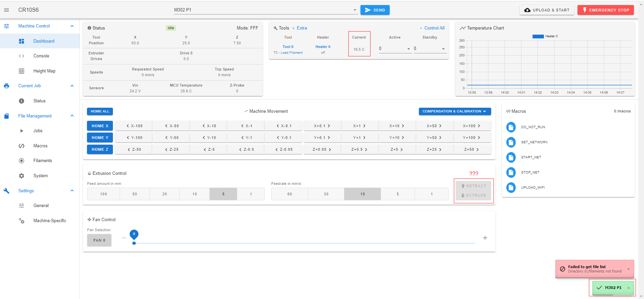Toggle FAN 0 selection button
This screenshot has height=299, width=644.
(x=99, y=240)
